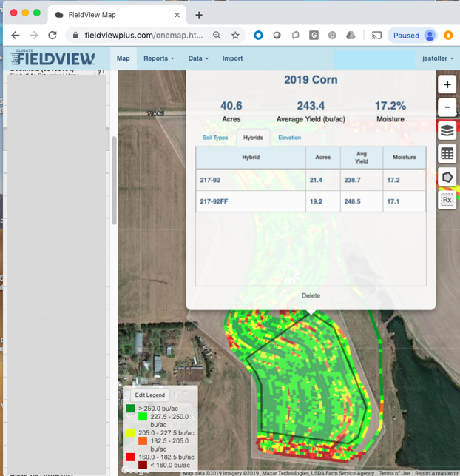
Task: Click the red 160.0-182.5 bu/ac swatch
Action: click(131, 457)
